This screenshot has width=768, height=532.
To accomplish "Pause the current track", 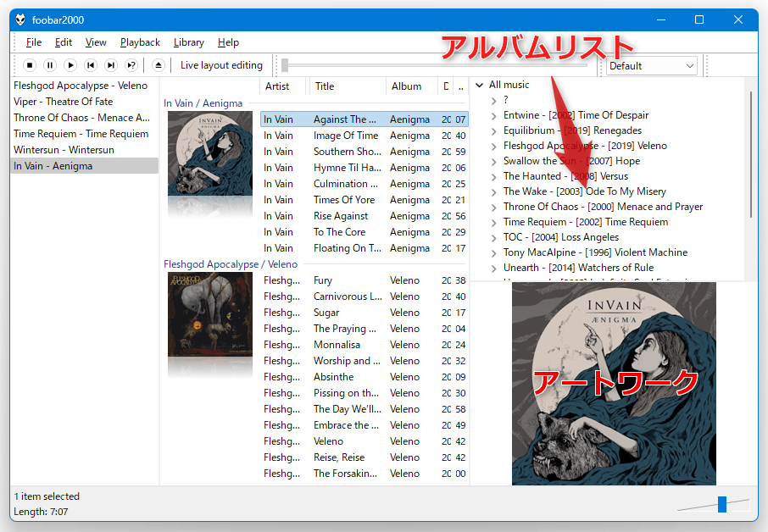I will coord(50,65).
